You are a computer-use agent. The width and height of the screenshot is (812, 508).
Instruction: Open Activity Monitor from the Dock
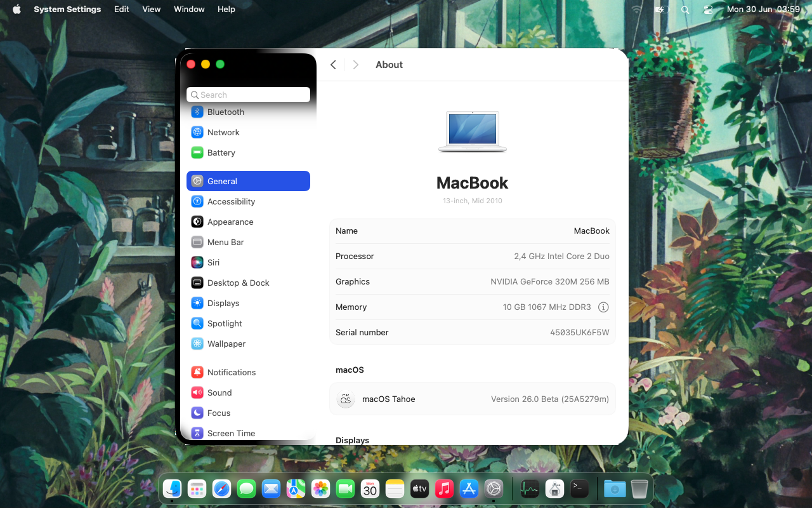tap(530, 488)
